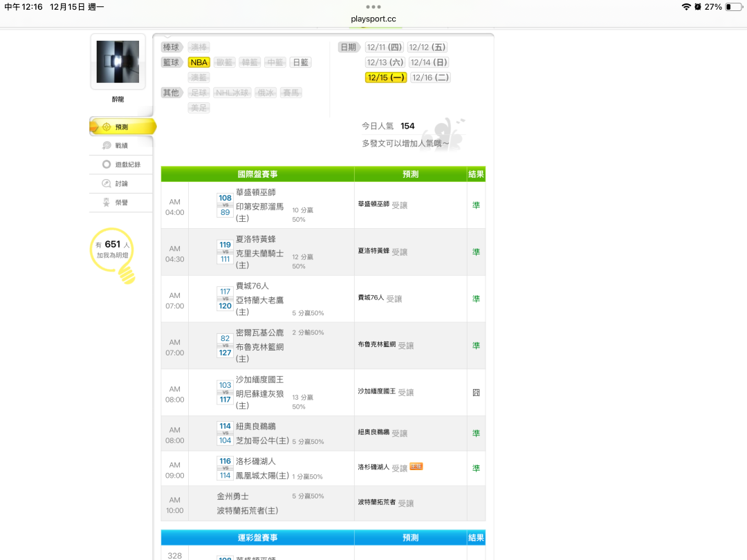Open the 119 vs 111 game score
The width and height of the screenshot is (747, 560).
225,252
